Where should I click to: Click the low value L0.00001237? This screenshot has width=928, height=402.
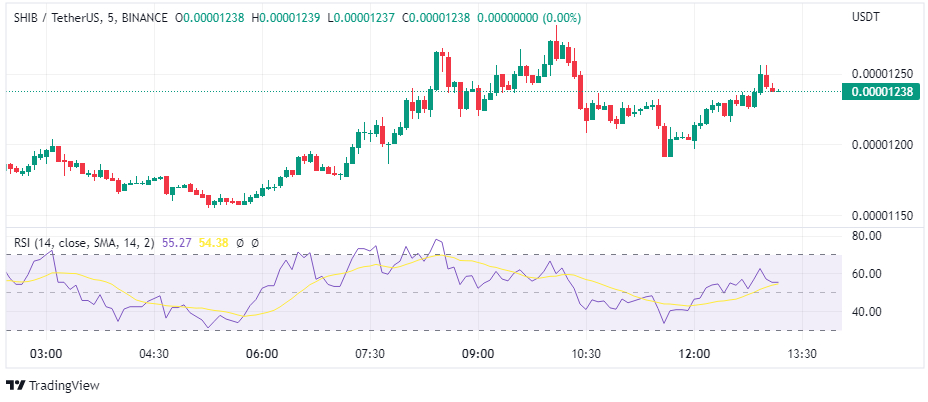coord(360,18)
